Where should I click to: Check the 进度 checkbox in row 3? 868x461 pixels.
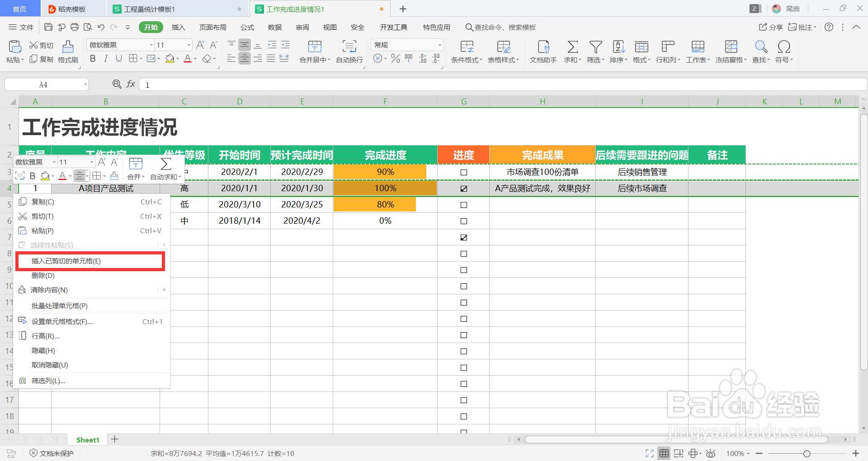point(463,172)
